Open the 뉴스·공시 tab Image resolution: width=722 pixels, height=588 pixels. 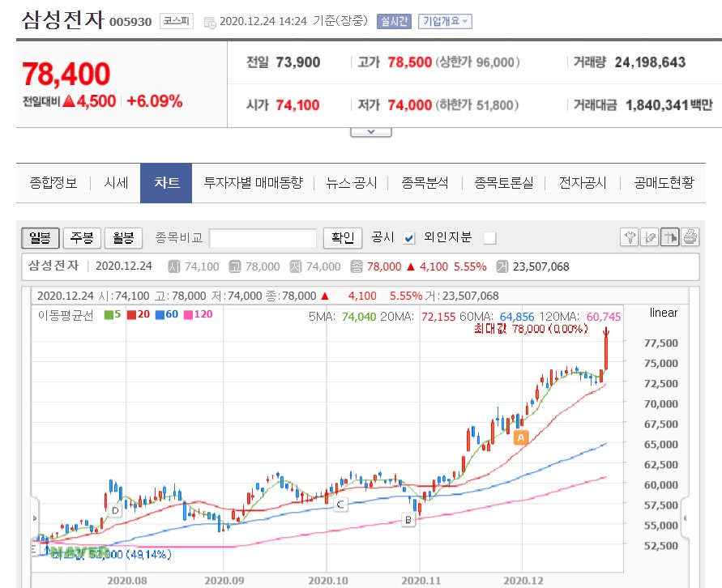click(x=352, y=183)
